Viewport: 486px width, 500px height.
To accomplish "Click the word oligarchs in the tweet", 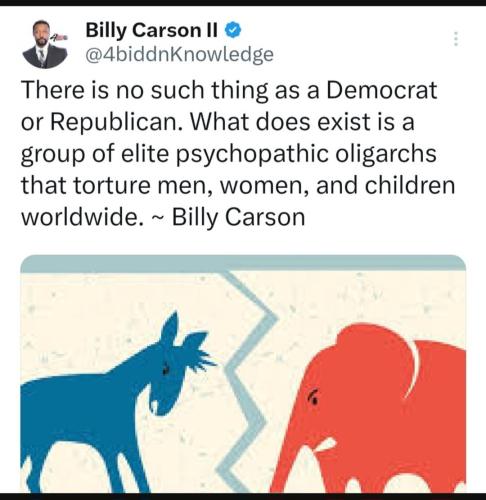I will pyautogui.click(x=386, y=155).
